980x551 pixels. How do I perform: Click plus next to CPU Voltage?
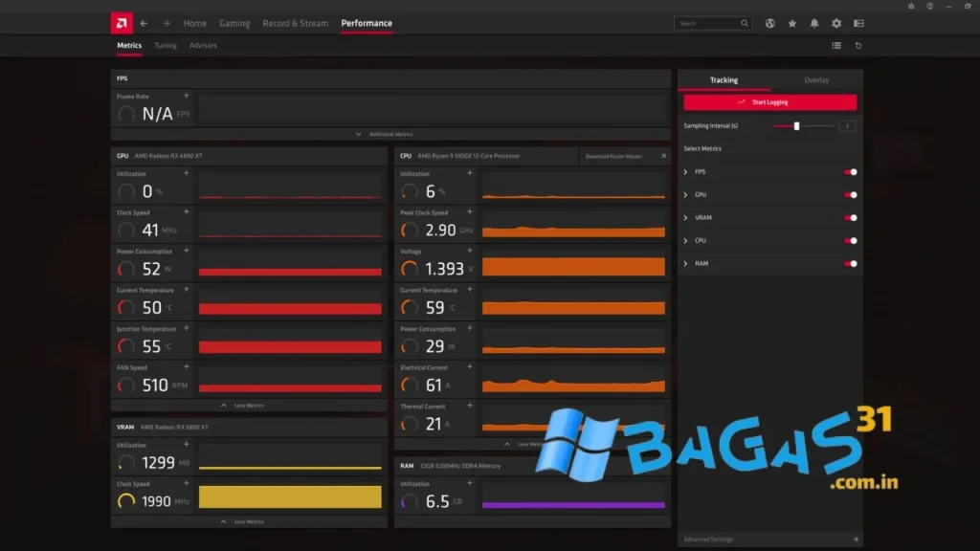(470, 251)
